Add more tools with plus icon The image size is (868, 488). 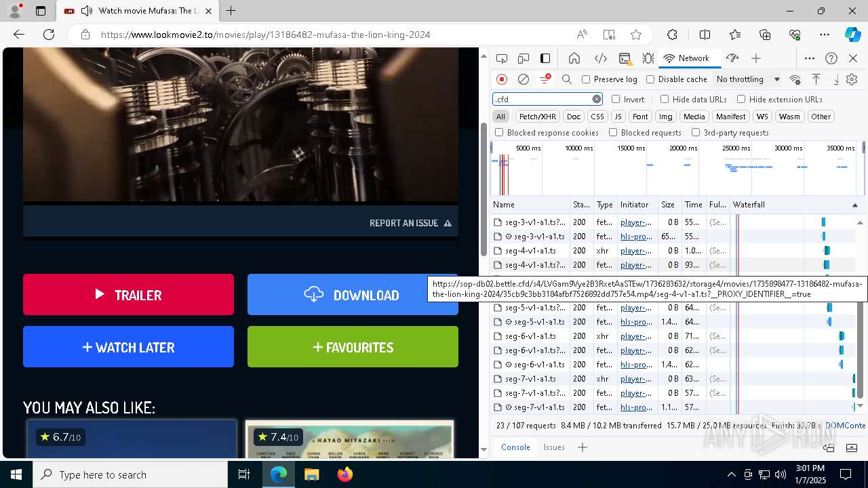756,58
